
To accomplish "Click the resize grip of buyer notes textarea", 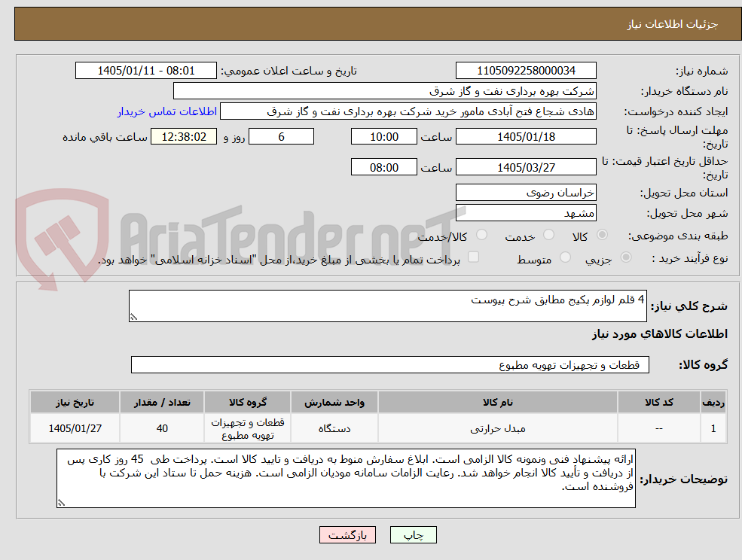I will [x=61, y=504].
